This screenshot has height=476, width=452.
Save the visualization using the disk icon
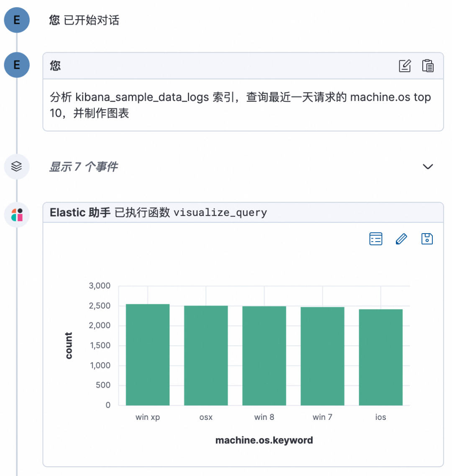click(x=427, y=239)
